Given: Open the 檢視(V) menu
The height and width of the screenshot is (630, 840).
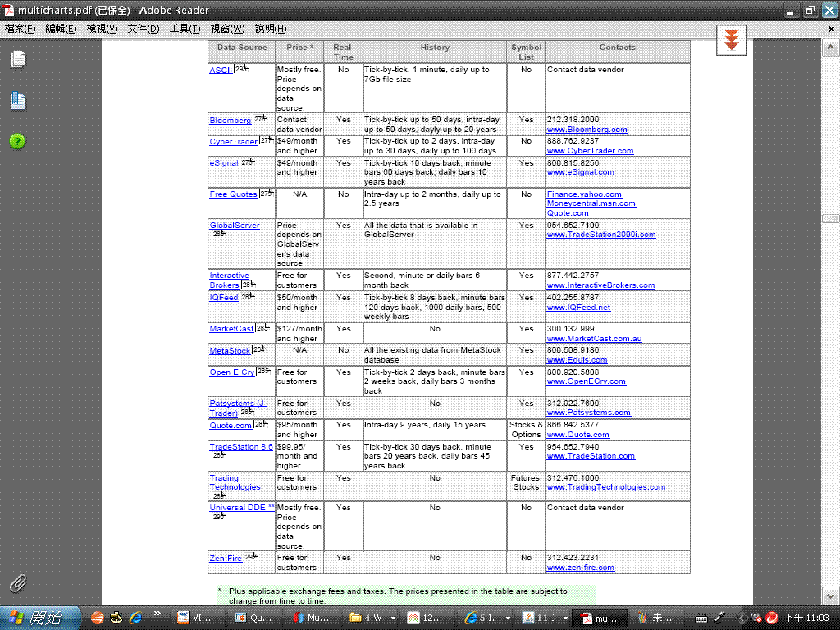Looking at the screenshot, I should [x=102, y=29].
